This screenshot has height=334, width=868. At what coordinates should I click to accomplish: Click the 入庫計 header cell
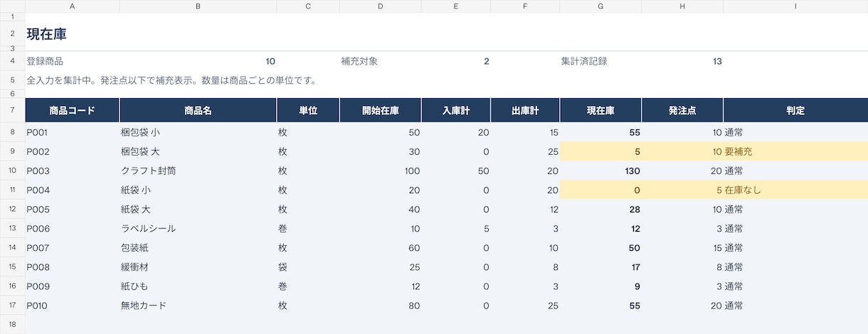[456, 111]
